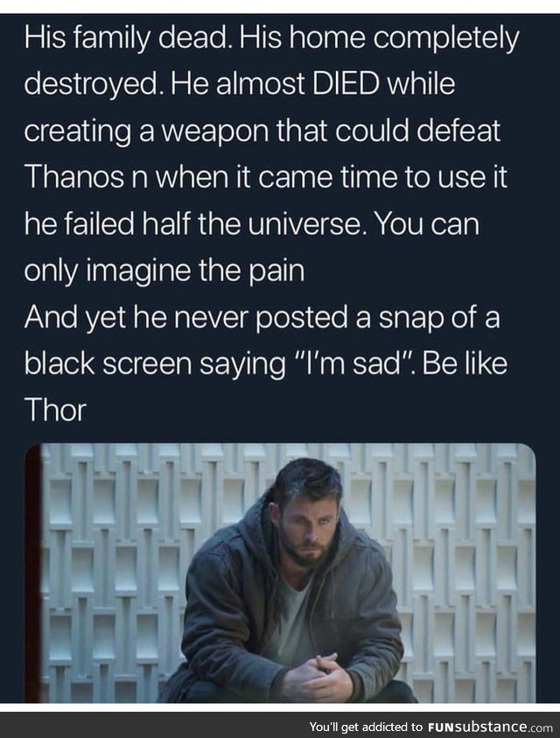Click the dark red edge on photo's left

[x=33, y=573]
